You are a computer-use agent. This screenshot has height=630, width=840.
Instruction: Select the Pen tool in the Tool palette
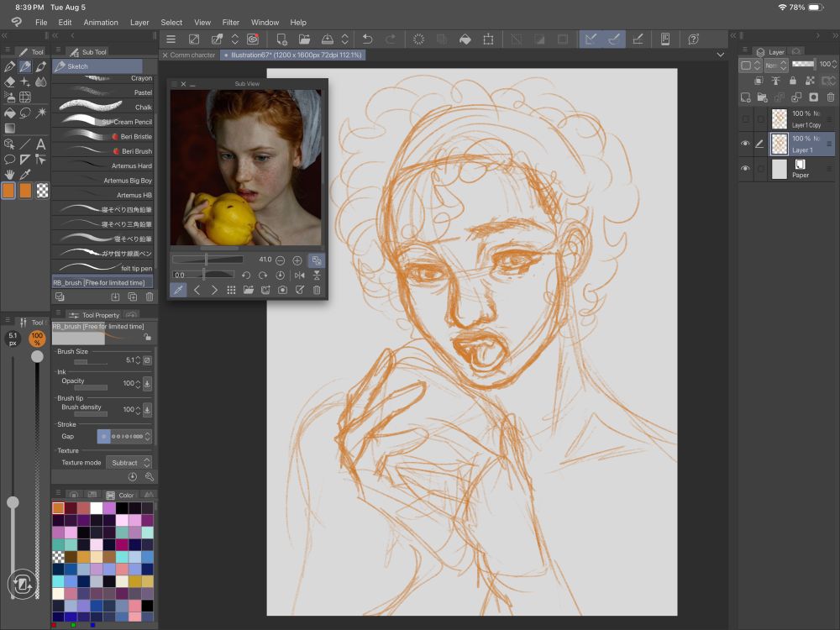coord(9,66)
